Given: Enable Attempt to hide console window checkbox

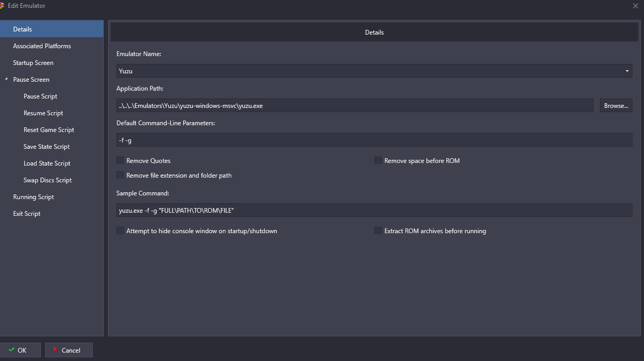Looking at the screenshot, I should point(120,231).
